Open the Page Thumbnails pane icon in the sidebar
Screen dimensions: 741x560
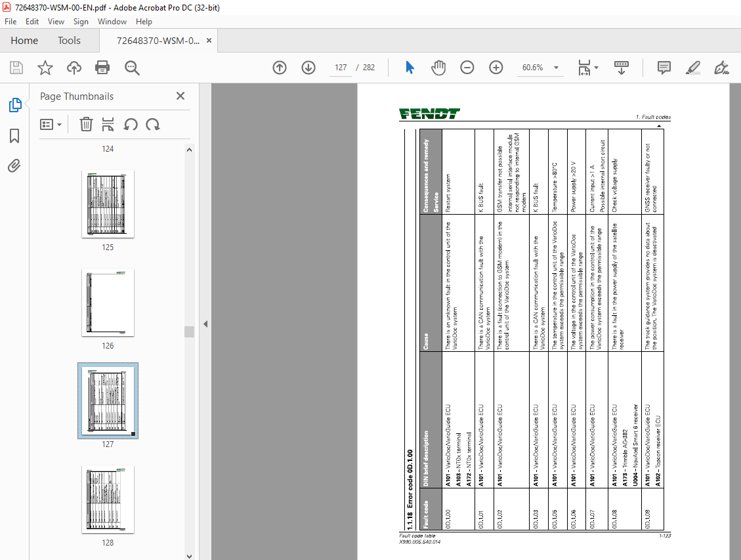[x=14, y=105]
